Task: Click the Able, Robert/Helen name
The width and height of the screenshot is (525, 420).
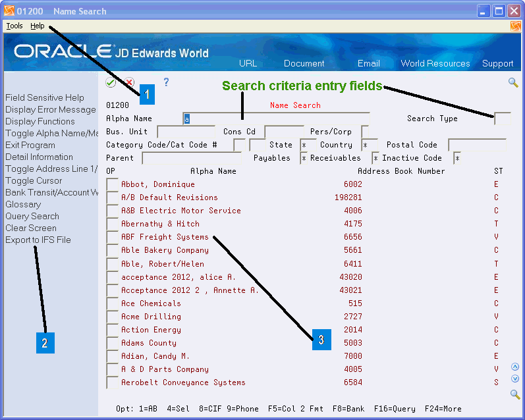Action: 163,264
